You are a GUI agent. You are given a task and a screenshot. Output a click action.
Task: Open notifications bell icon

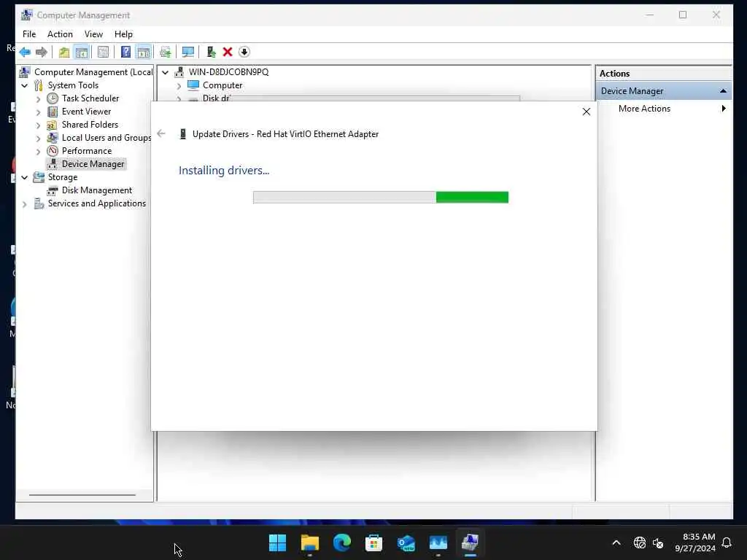727,542
